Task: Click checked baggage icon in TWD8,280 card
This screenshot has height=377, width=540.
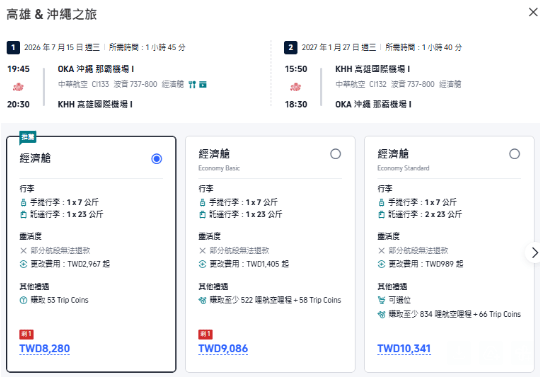Action: coord(23,214)
